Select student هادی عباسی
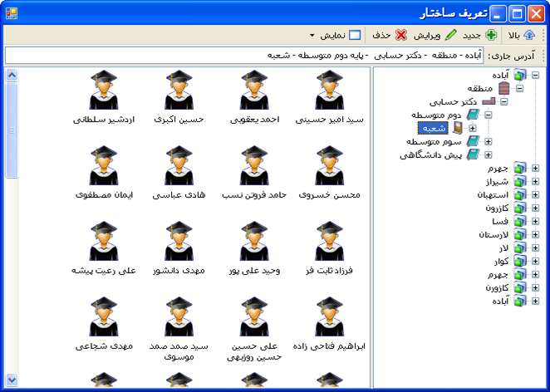 pos(179,173)
